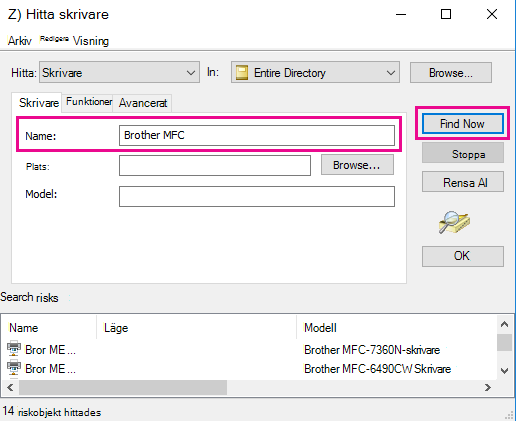Open the Visning menu
Screen dimensions: 516x421
(x=91, y=41)
